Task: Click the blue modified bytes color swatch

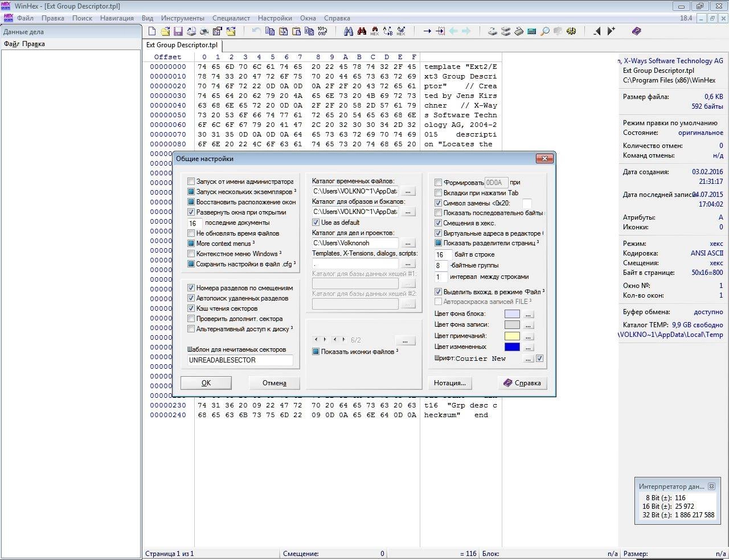Action: [512, 347]
